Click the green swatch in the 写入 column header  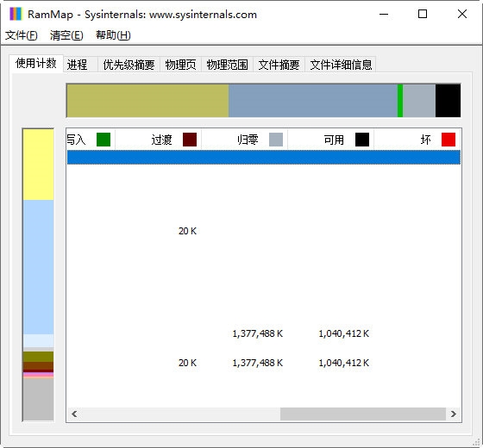point(103,140)
